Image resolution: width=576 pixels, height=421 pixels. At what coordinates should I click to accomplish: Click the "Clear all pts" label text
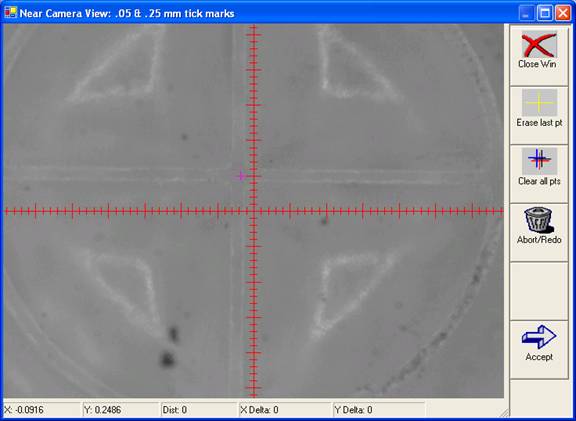pos(539,181)
